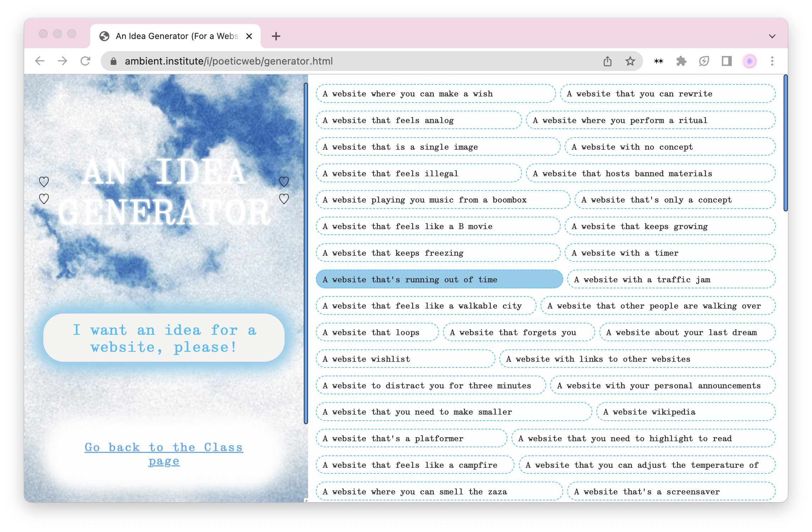Image resolution: width=812 pixels, height=532 pixels.
Task: Toggle the browser side panel icon
Action: pyautogui.click(x=726, y=61)
